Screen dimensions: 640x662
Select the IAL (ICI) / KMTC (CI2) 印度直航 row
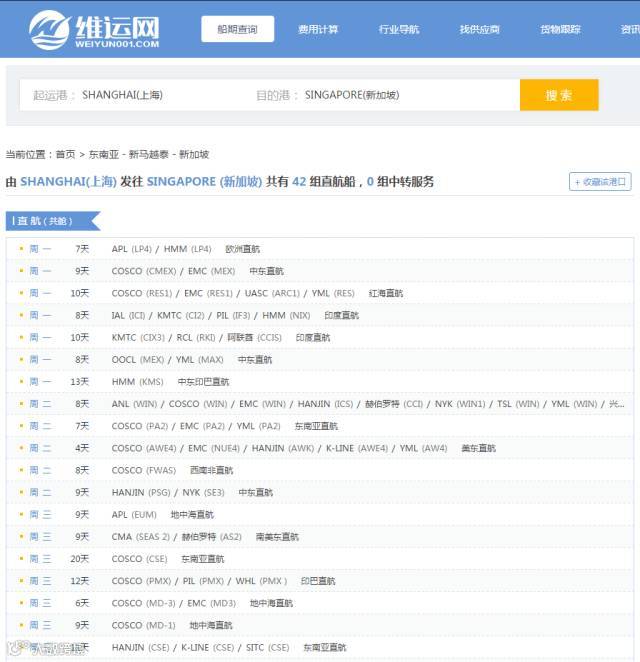320,315
